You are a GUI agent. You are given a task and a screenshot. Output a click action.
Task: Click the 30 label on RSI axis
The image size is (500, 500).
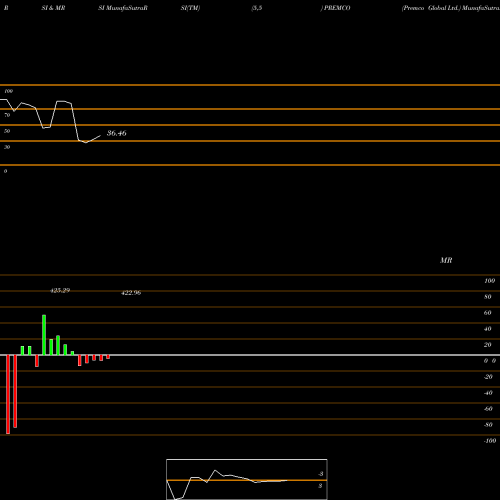7,147
